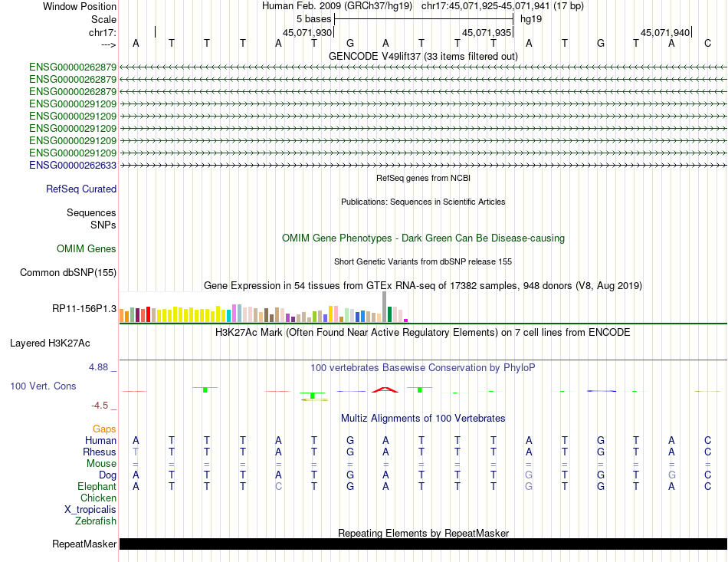Click the SNPs track label
Image resolution: width=728 pixels, height=562 pixels.
tap(103, 225)
